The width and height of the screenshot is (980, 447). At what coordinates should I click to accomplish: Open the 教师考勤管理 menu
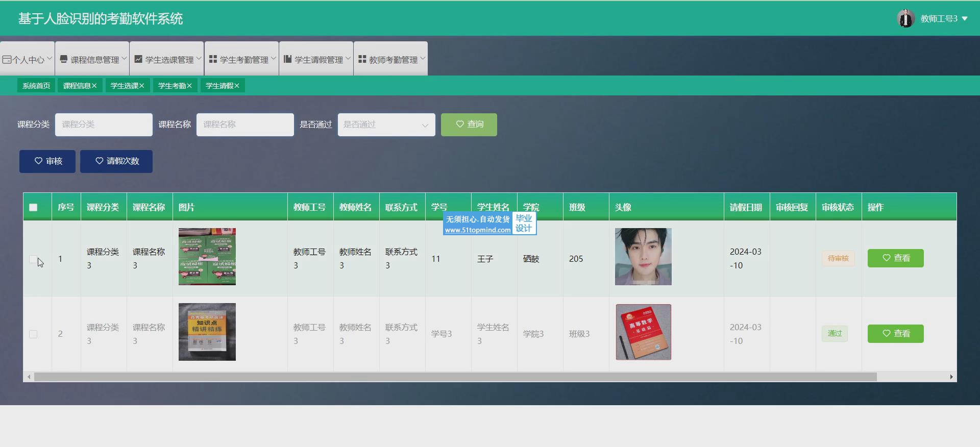tap(390, 59)
